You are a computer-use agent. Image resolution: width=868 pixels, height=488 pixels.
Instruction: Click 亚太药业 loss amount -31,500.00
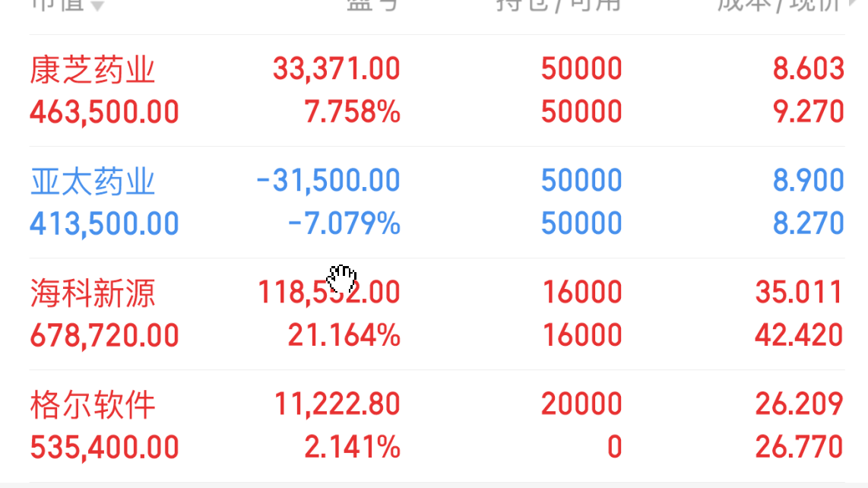point(328,181)
